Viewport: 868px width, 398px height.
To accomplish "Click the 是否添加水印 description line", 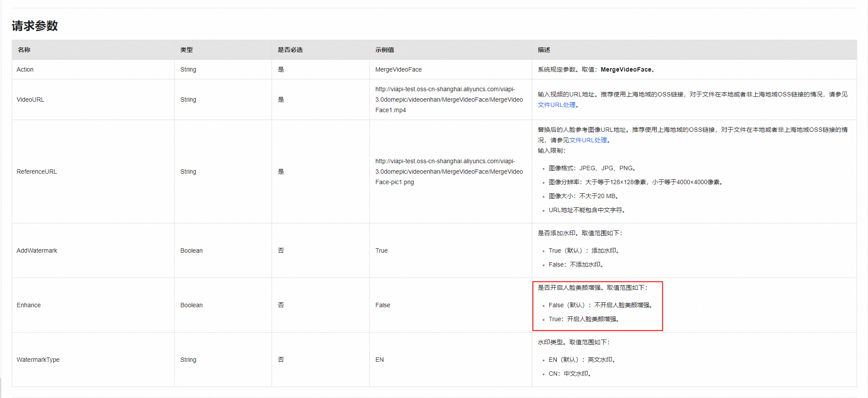I will point(580,233).
